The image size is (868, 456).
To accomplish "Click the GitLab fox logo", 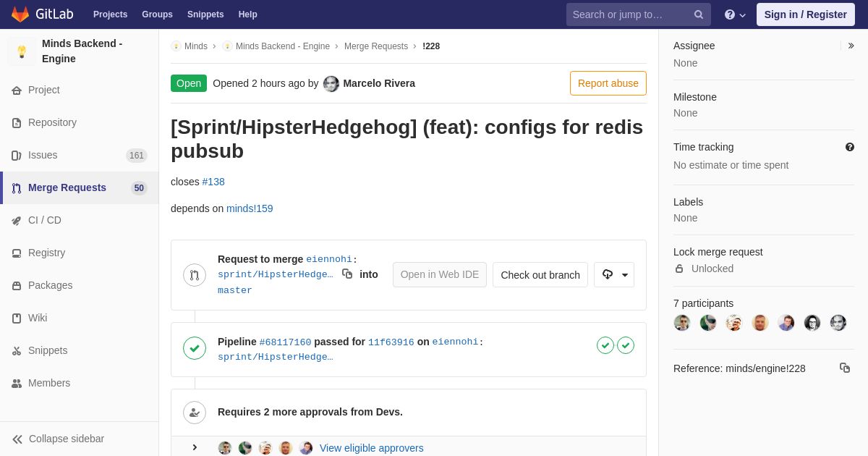I will 20,14.
